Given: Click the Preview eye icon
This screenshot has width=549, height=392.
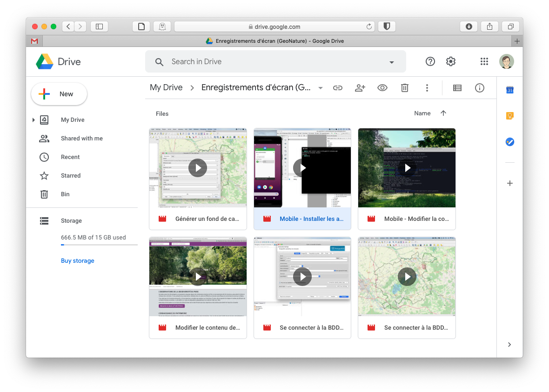Looking at the screenshot, I should [x=382, y=88].
